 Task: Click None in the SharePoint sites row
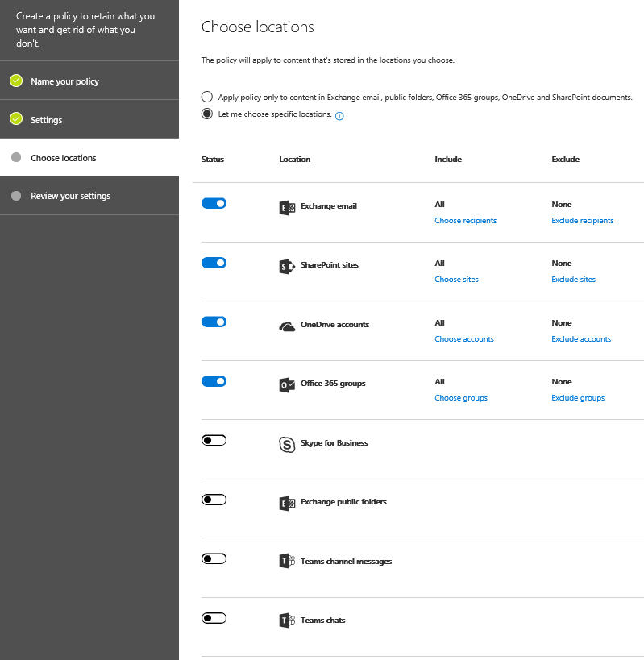click(x=562, y=263)
